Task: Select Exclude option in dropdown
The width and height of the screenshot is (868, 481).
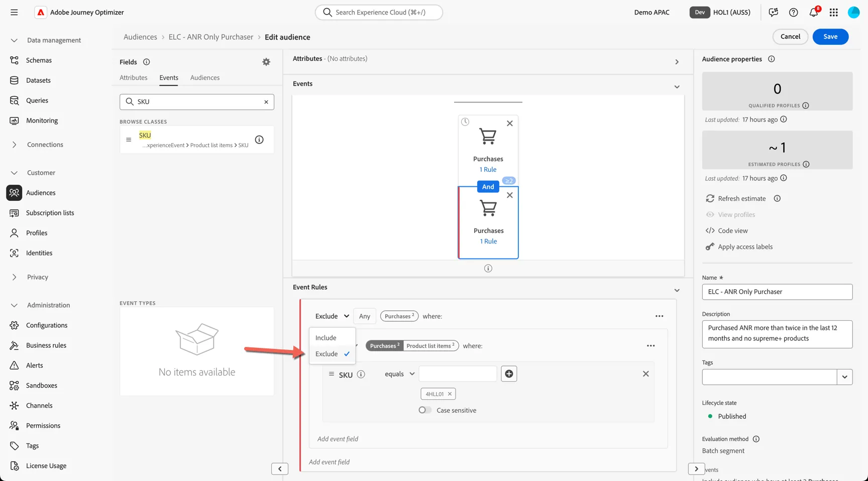Action: pos(332,354)
